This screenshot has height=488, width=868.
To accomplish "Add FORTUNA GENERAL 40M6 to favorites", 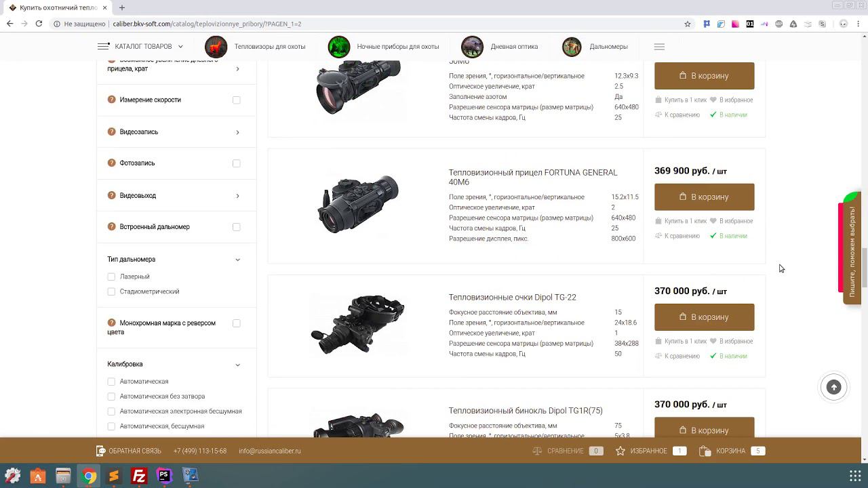I will tap(731, 221).
